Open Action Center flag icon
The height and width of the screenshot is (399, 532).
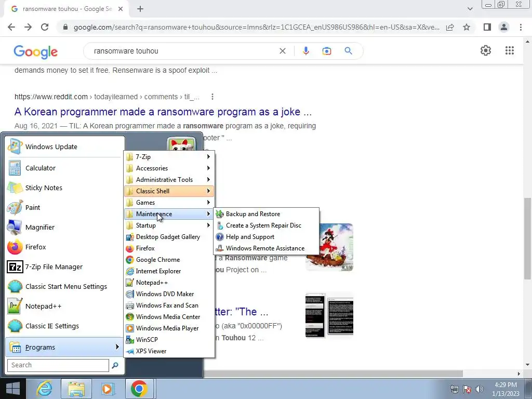tap(467, 389)
